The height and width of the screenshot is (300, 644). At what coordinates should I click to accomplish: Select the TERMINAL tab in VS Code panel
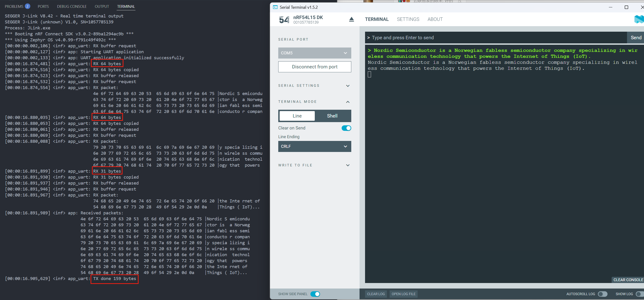pyautogui.click(x=126, y=6)
